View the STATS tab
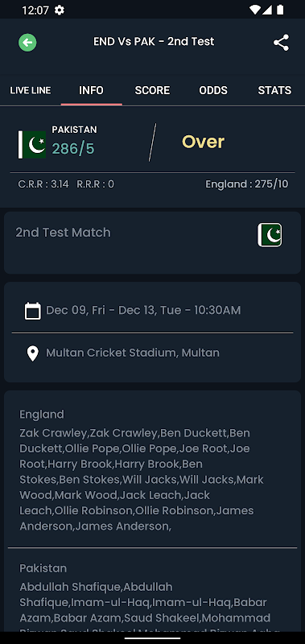 point(274,90)
